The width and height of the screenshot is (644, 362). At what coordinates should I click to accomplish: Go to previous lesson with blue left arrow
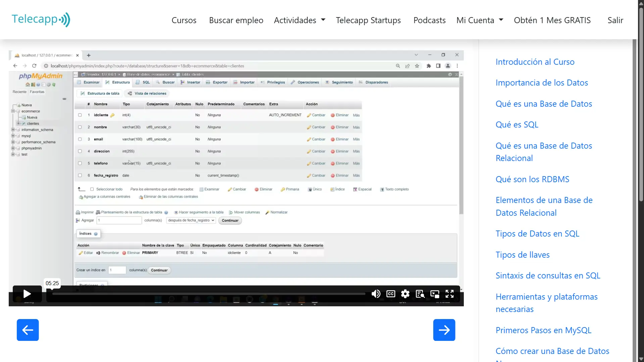(28, 330)
